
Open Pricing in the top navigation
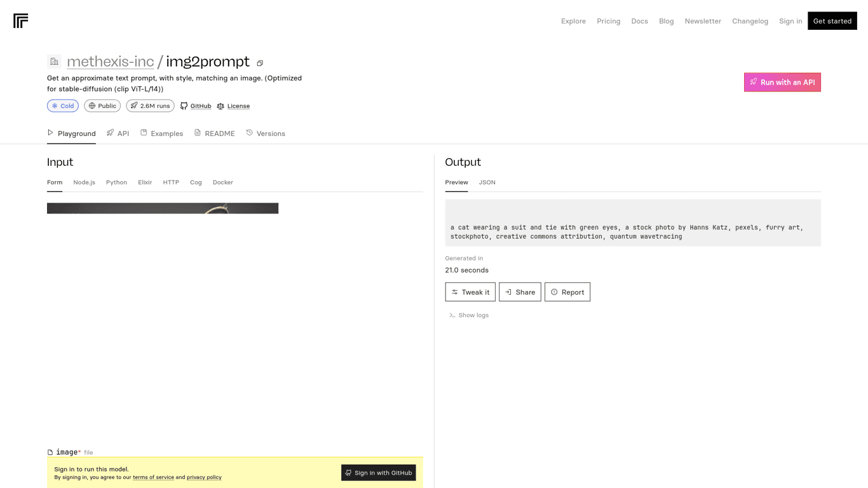(x=608, y=21)
